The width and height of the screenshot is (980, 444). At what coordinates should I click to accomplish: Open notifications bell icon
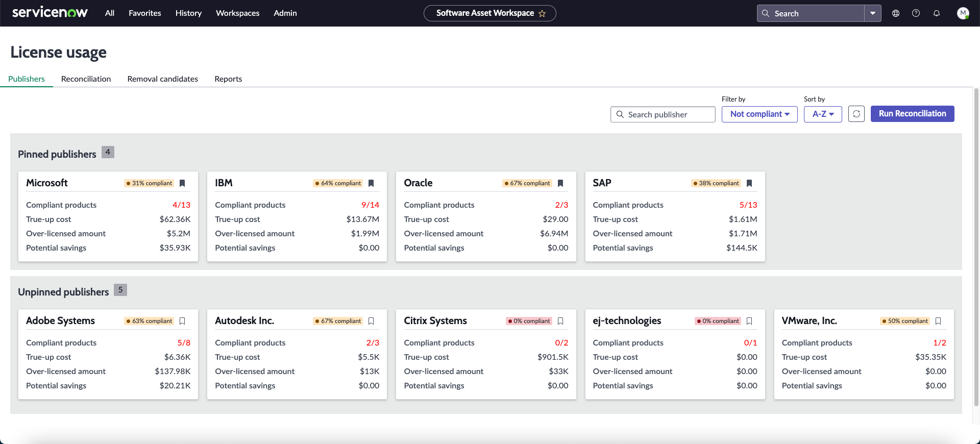click(937, 13)
